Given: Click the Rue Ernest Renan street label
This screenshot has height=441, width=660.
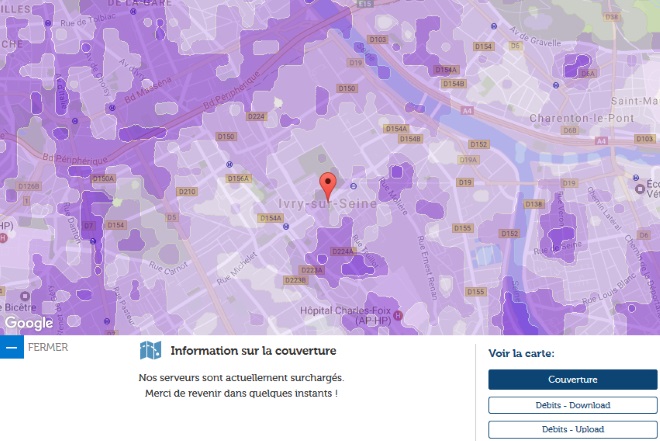Looking at the screenshot, I should point(427,267).
